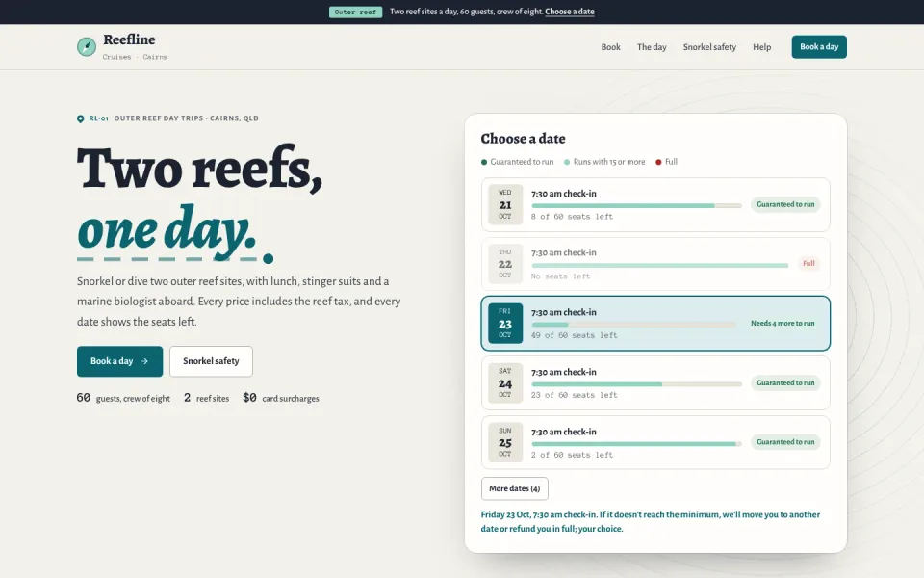Click the green Guaranteed to run legend dot
The image size is (924, 578).
[484, 162]
